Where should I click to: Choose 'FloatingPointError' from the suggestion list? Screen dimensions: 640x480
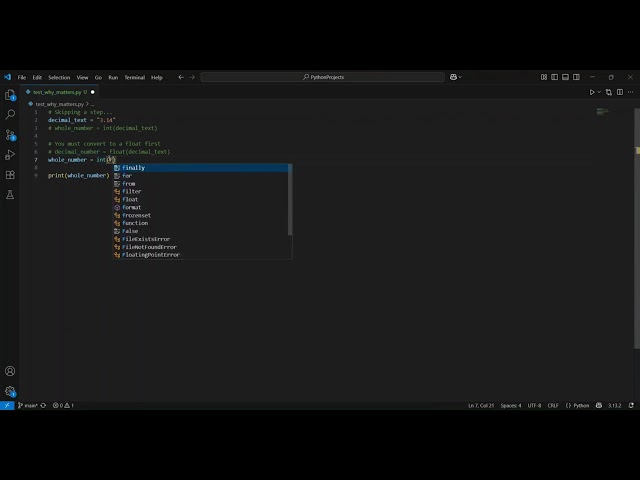point(201,255)
